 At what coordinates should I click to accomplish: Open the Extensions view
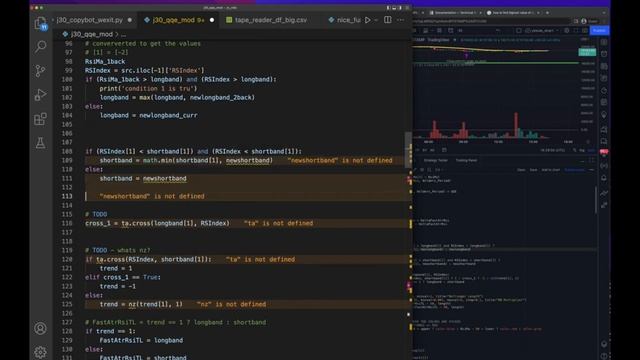point(40,119)
